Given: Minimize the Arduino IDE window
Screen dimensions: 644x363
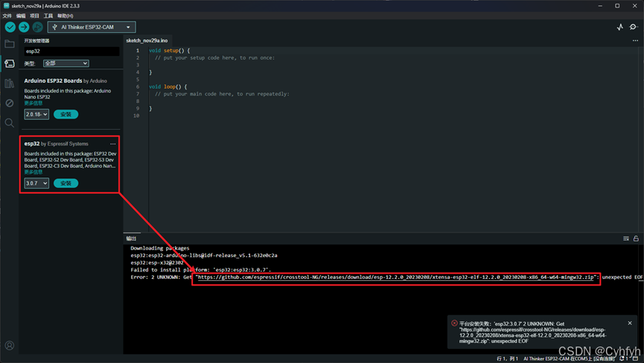Looking at the screenshot, I should click(x=600, y=6).
